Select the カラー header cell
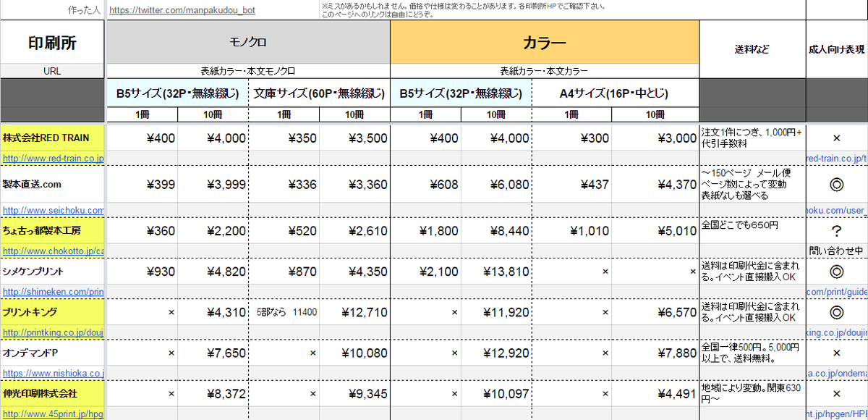Viewport: 868px width, 420px height. (x=544, y=43)
